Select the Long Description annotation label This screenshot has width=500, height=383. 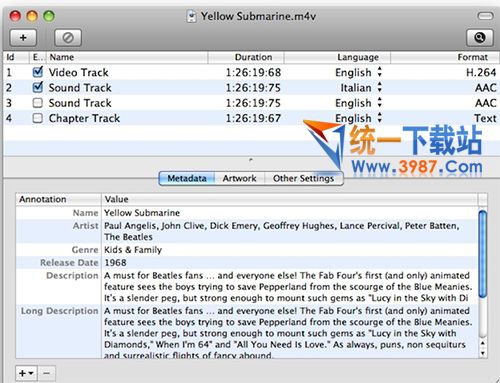point(60,311)
